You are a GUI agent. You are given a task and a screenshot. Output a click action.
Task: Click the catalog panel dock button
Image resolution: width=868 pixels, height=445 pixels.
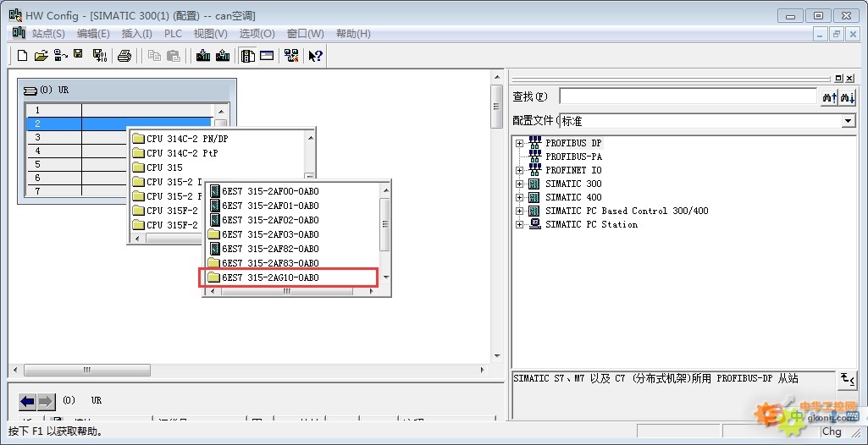coord(838,79)
